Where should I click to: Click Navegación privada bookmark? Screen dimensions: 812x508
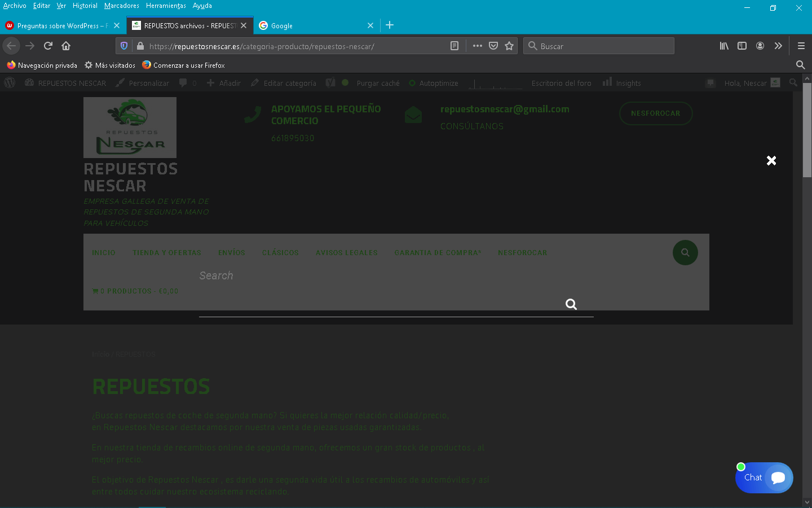[42, 65]
